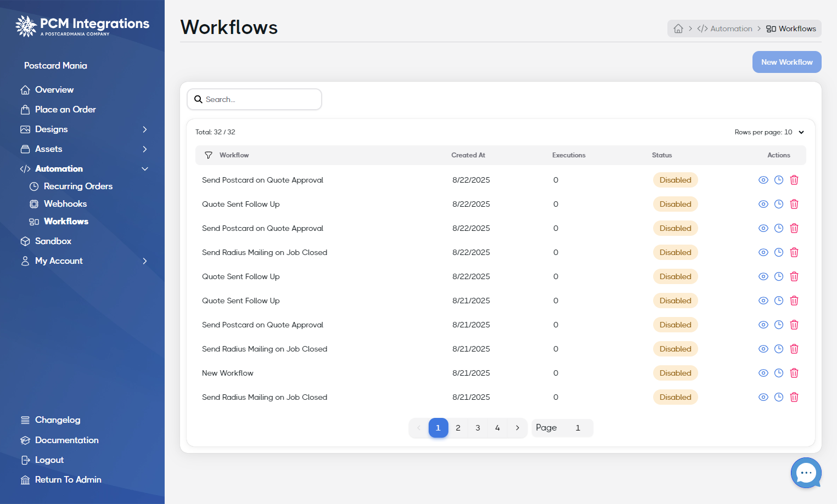This screenshot has height=504, width=837.
Task: Click the Changelog list icon
Action: coord(25,420)
